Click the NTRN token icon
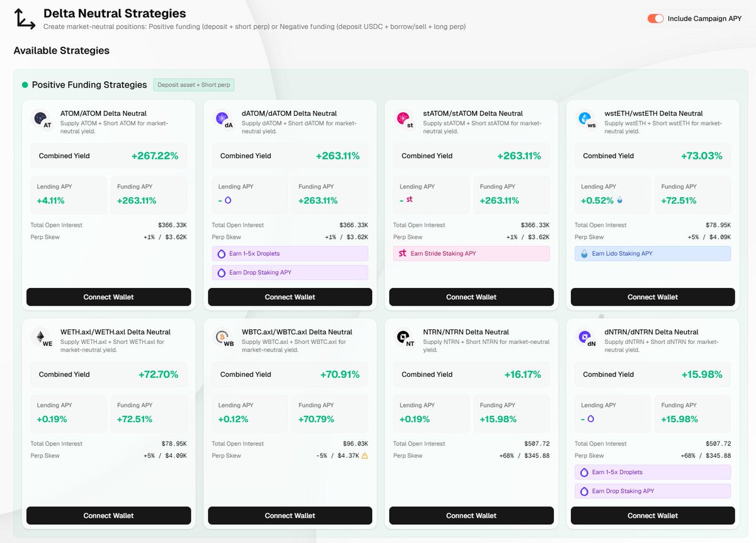 tap(403, 337)
